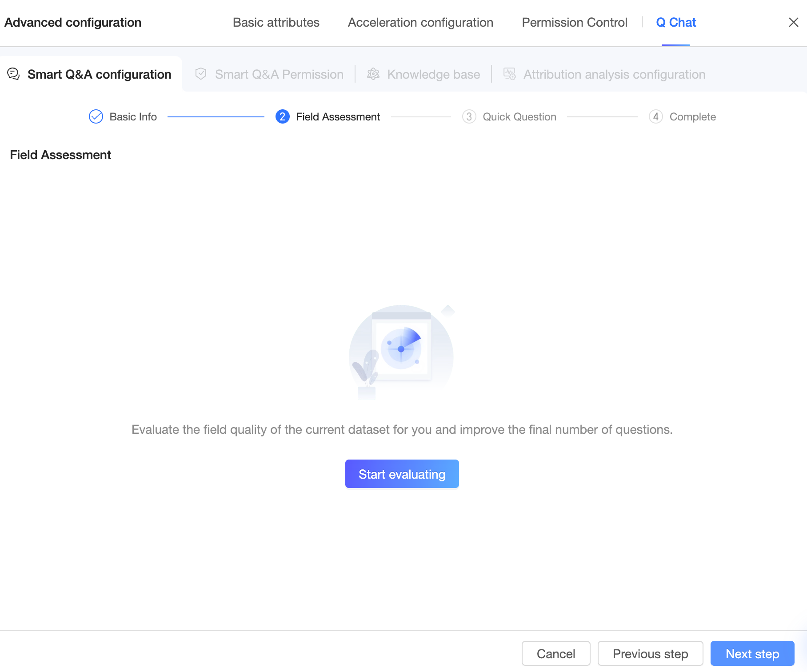The width and height of the screenshot is (807, 672).
Task: Switch to Acceleration configuration tab
Action: point(420,22)
